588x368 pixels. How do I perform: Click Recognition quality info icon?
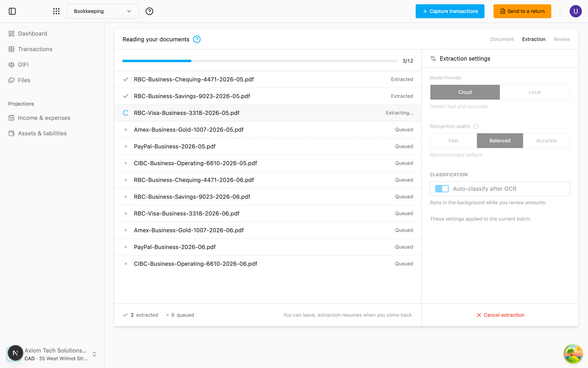click(476, 126)
